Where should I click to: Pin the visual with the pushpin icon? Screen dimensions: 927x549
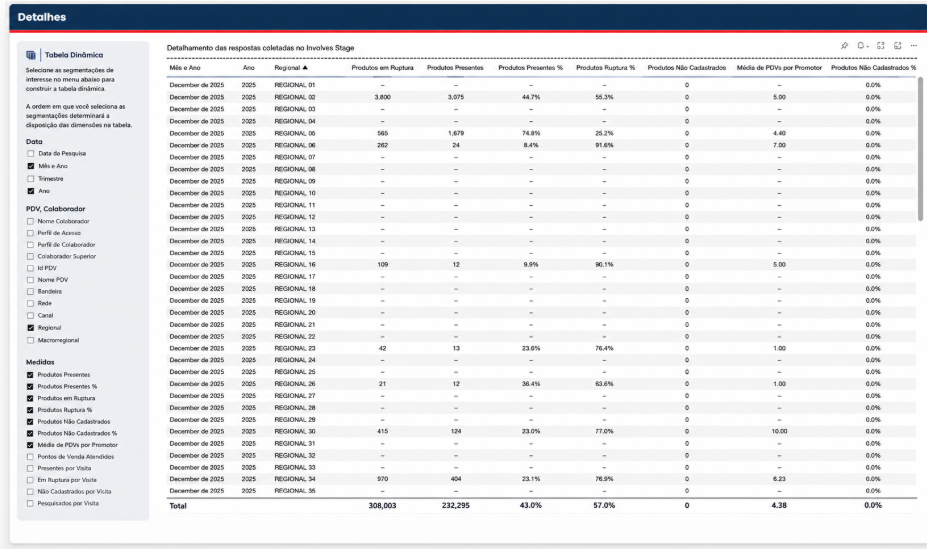(844, 46)
